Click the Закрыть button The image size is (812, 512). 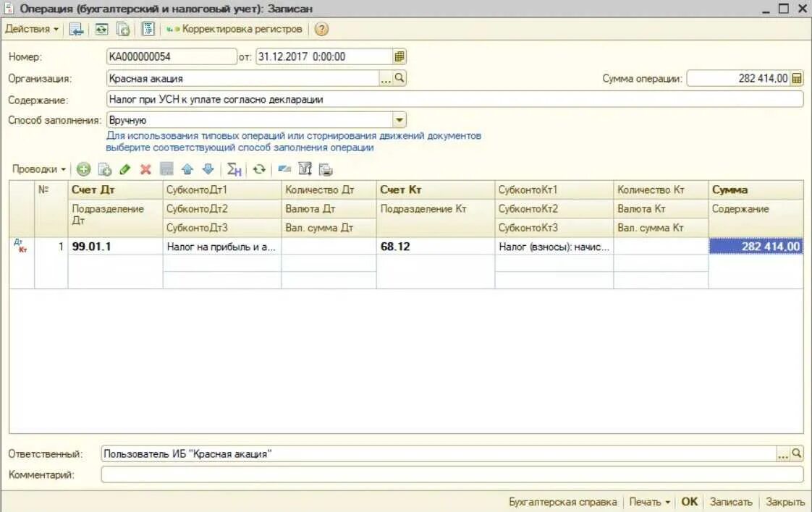click(x=785, y=502)
